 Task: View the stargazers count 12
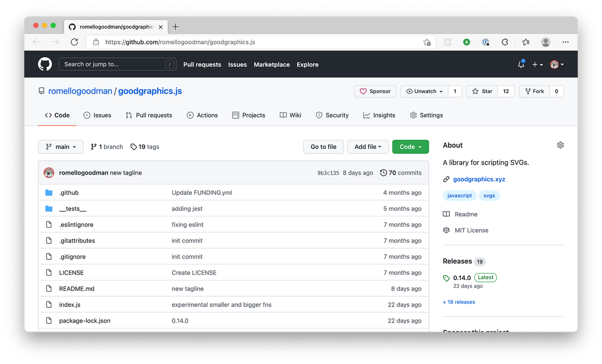coord(506,91)
